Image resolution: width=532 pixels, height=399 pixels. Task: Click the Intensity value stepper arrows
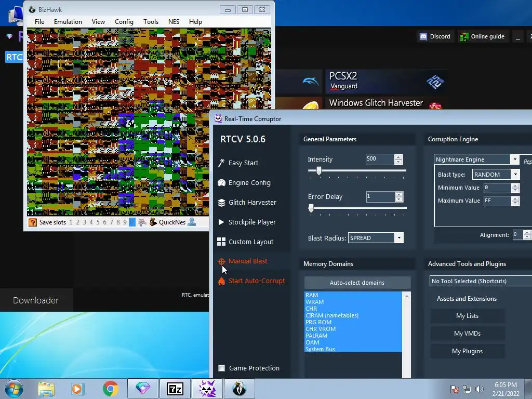point(398,159)
